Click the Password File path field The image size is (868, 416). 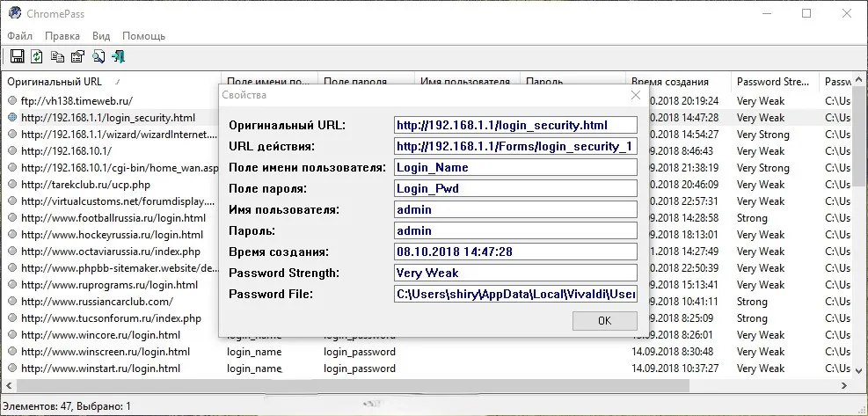click(x=515, y=294)
